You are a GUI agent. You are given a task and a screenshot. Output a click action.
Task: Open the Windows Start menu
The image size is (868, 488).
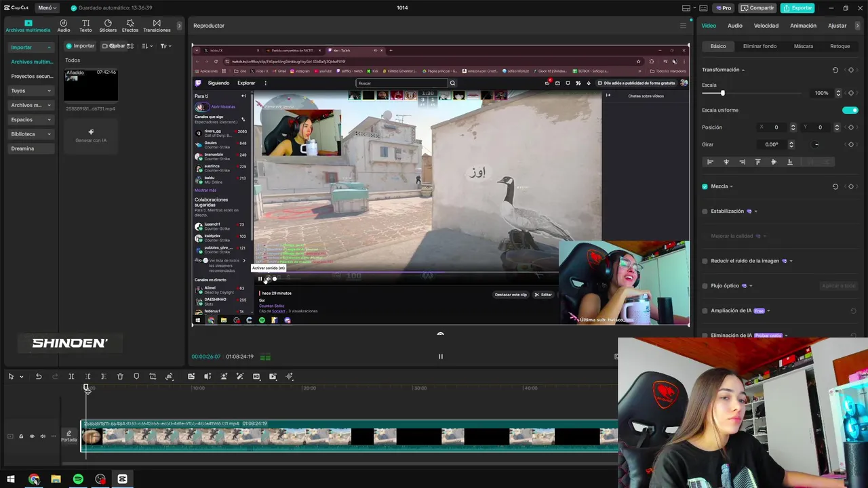[11, 479]
